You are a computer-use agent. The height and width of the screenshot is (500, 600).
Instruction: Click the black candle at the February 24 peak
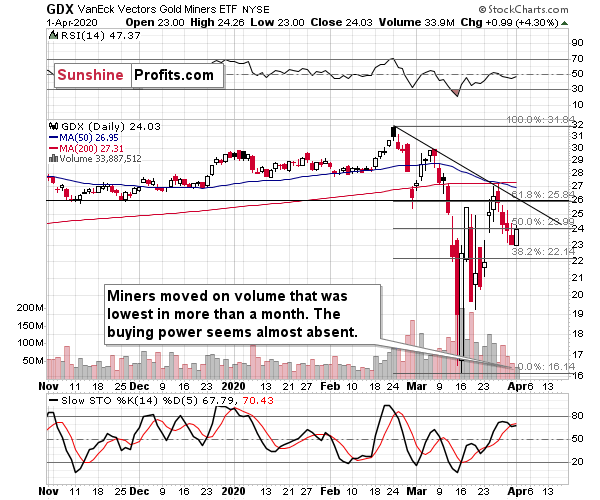coord(393,132)
